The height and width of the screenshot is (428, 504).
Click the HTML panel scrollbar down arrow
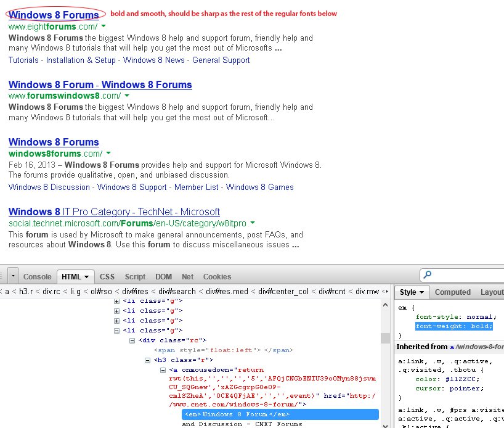point(385,425)
